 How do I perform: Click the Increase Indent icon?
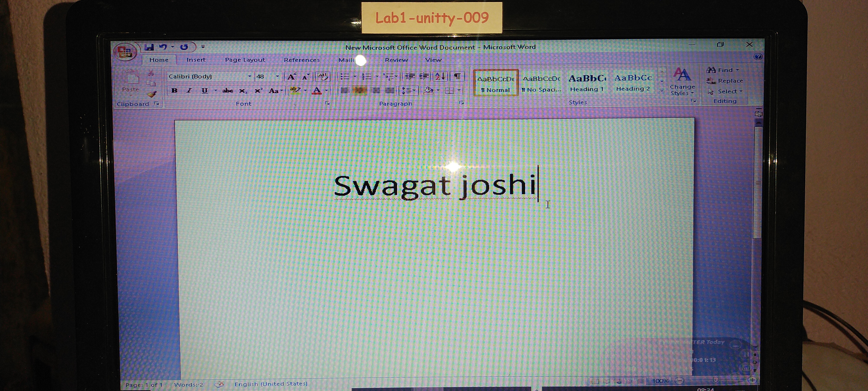424,77
